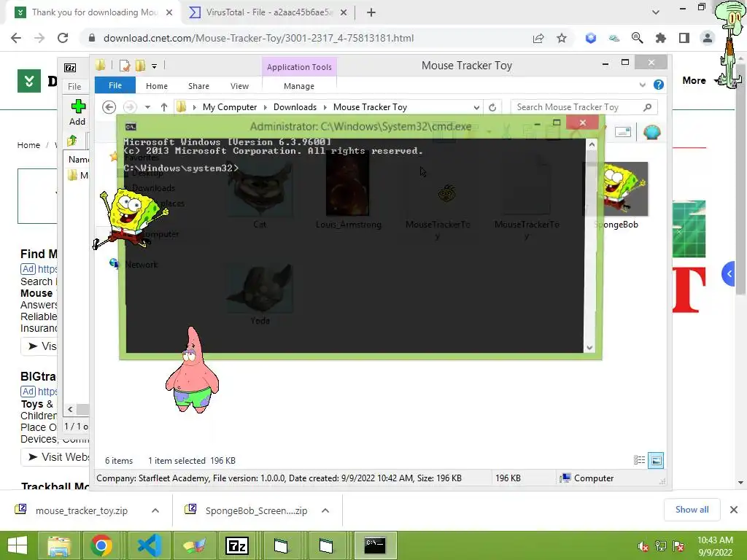This screenshot has width=747, height=560.
Task: Open recent locations dropdown in Explorer
Action: (147, 107)
